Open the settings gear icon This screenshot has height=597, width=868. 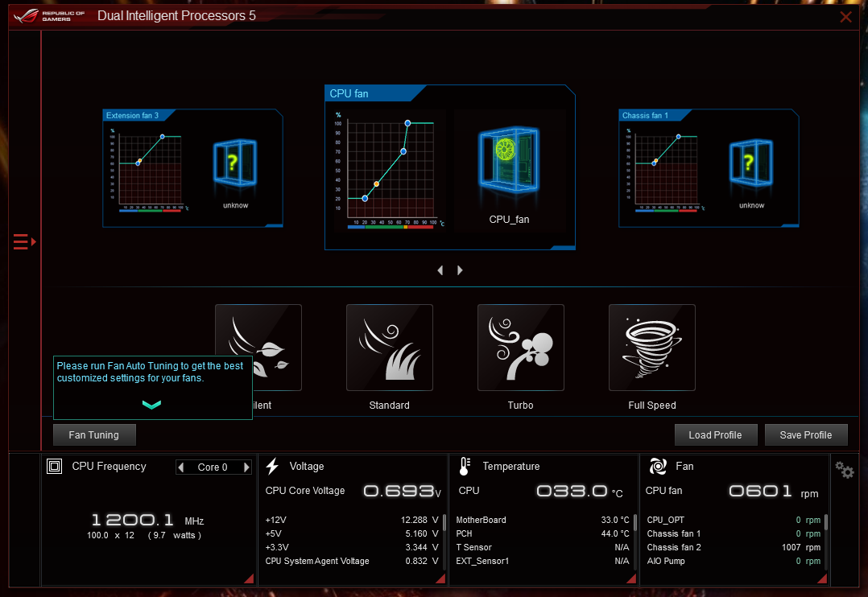click(x=845, y=471)
